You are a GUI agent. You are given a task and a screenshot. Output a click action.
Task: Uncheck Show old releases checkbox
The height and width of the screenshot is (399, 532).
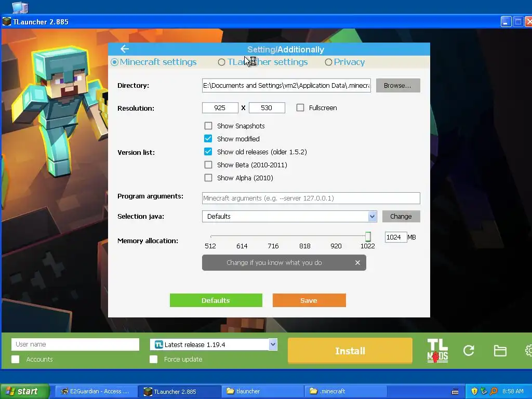tap(208, 152)
